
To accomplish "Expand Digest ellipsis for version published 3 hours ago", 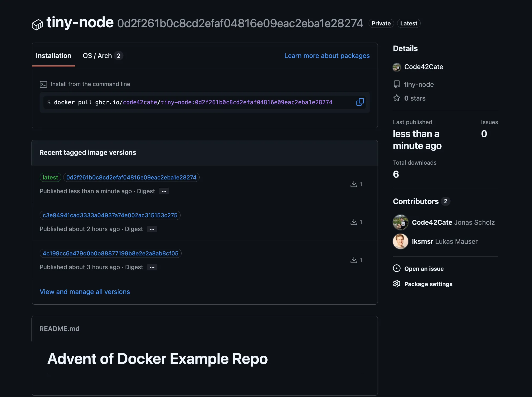I will (152, 267).
